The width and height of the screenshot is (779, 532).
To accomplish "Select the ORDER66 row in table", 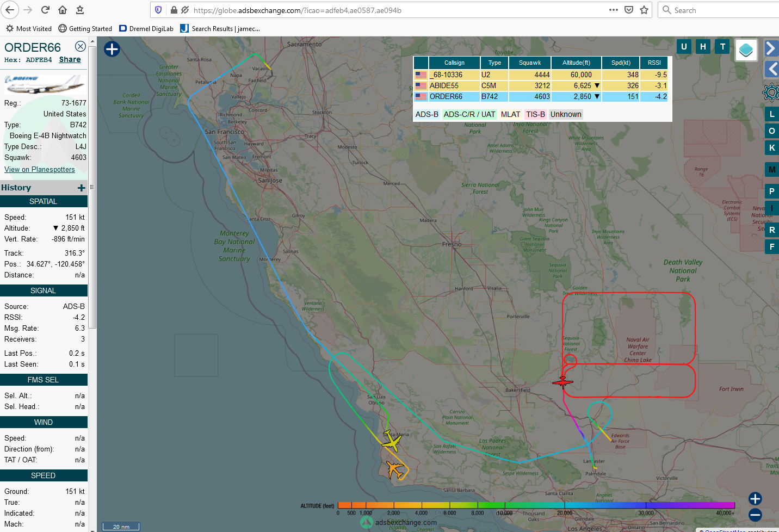I will tap(541, 97).
